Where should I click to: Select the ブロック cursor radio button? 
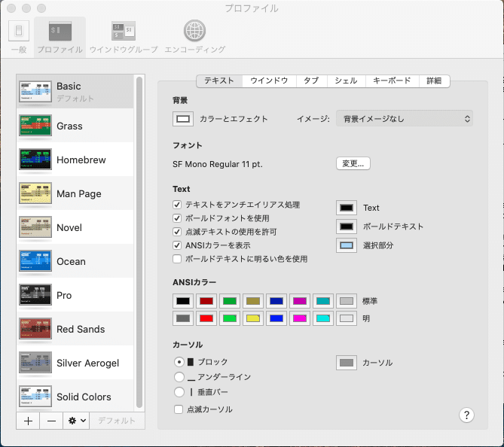[179, 362]
